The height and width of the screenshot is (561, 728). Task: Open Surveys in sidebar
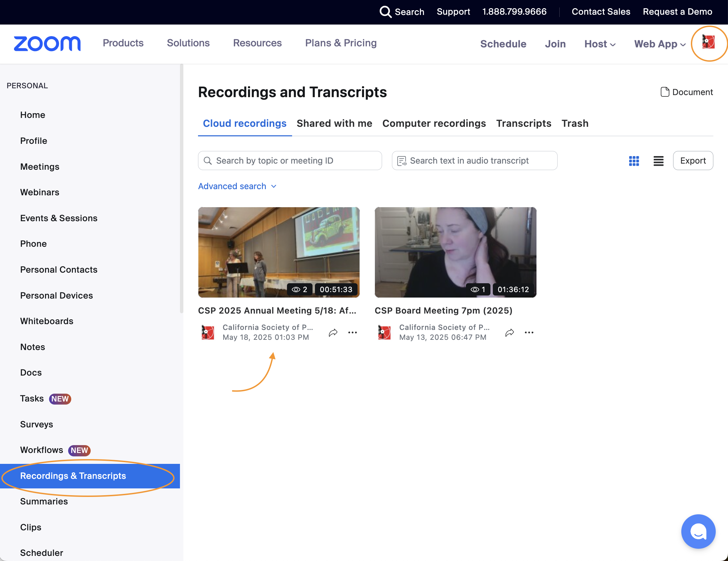pos(37,424)
